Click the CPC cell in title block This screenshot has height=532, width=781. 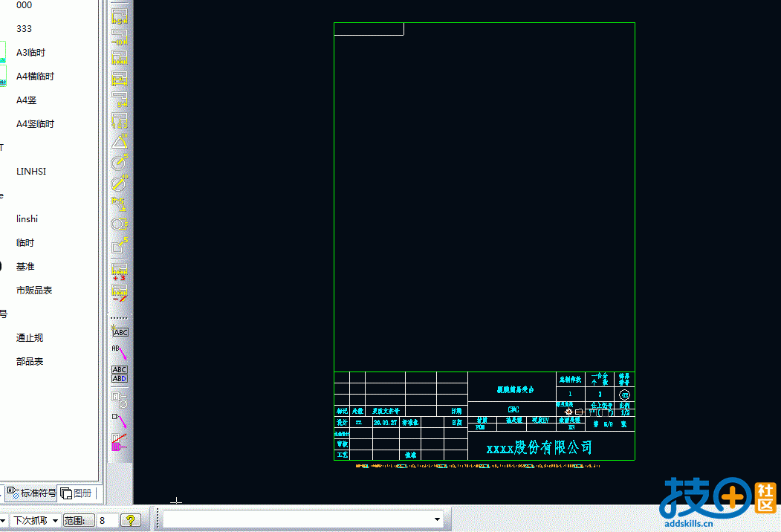pos(513,409)
